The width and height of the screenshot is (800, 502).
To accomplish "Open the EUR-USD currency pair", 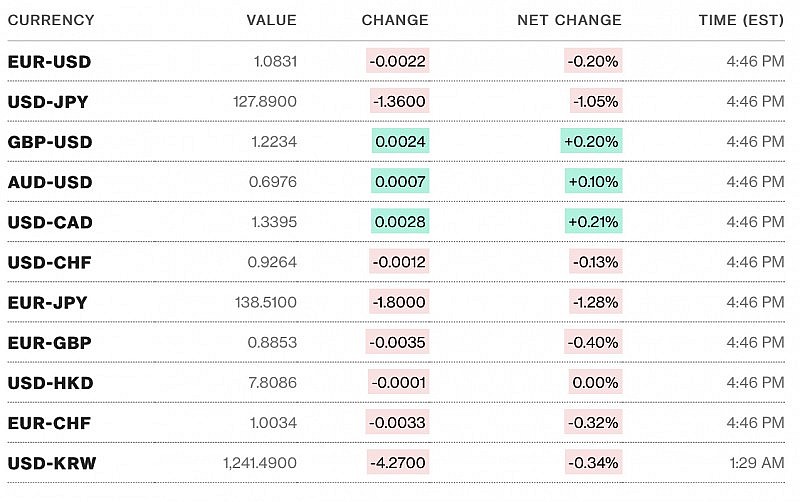I will [x=49, y=62].
